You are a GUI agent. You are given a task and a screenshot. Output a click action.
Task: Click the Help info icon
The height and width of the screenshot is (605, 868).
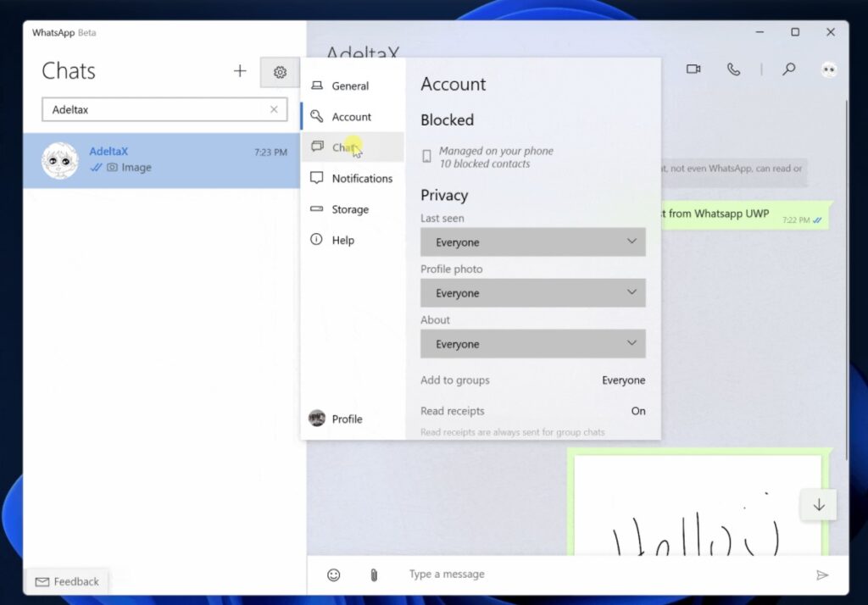click(x=316, y=239)
